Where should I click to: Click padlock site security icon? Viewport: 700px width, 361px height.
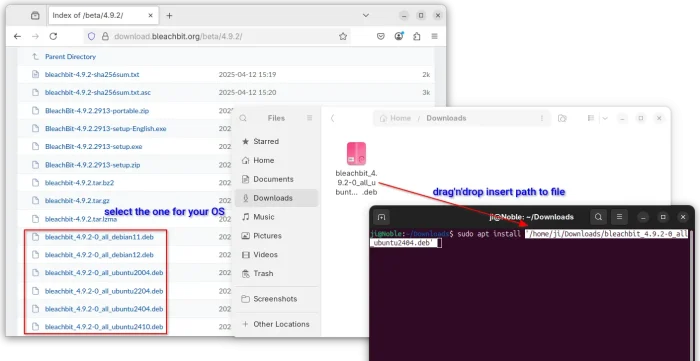click(x=105, y=37)
